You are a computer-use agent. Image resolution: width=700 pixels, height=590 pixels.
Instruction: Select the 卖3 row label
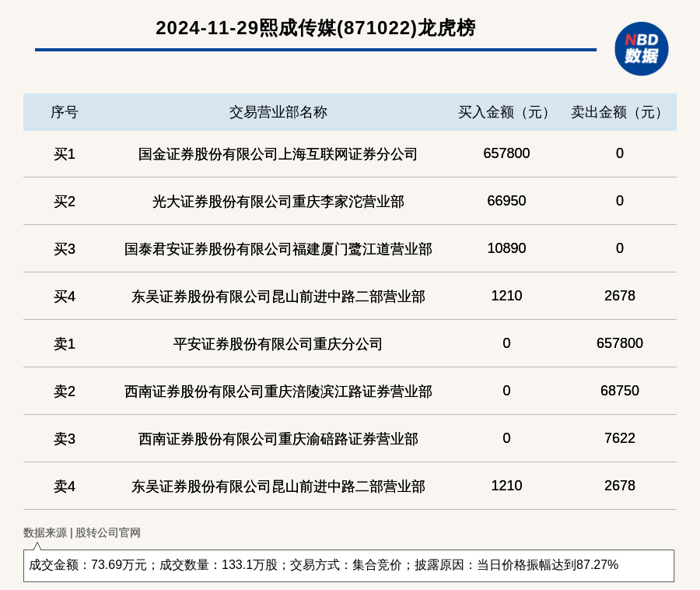tap(65, 439)
